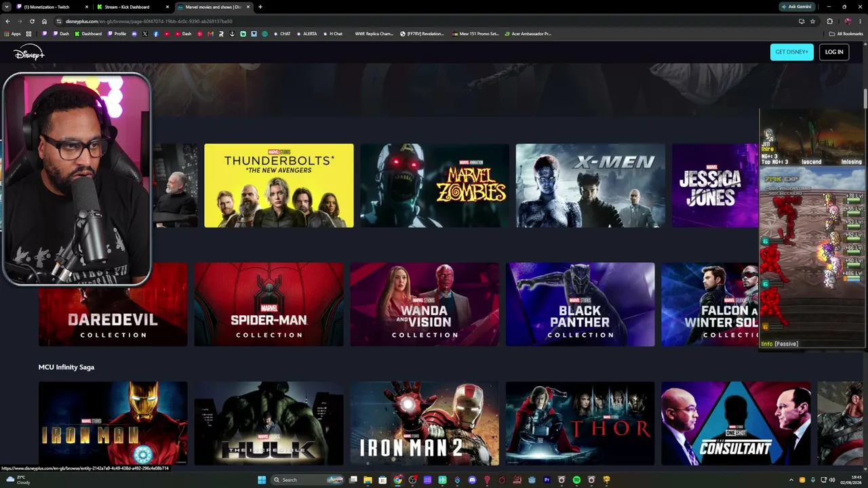This screenshot has height=488, width=868.
Task: Click the Disney+ logo
Action: [x=28, y=53]
